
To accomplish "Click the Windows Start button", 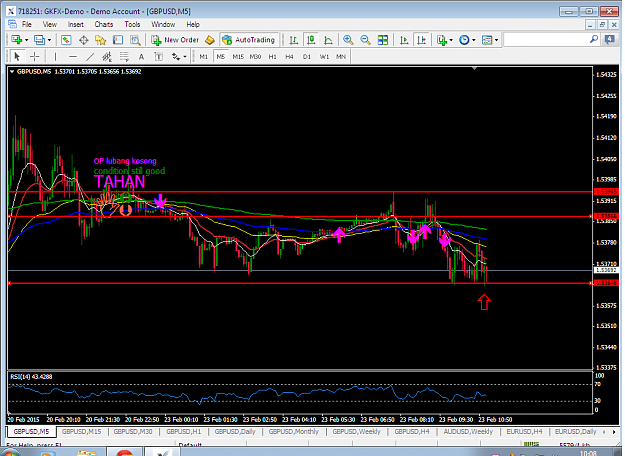I will pos(10,453).
